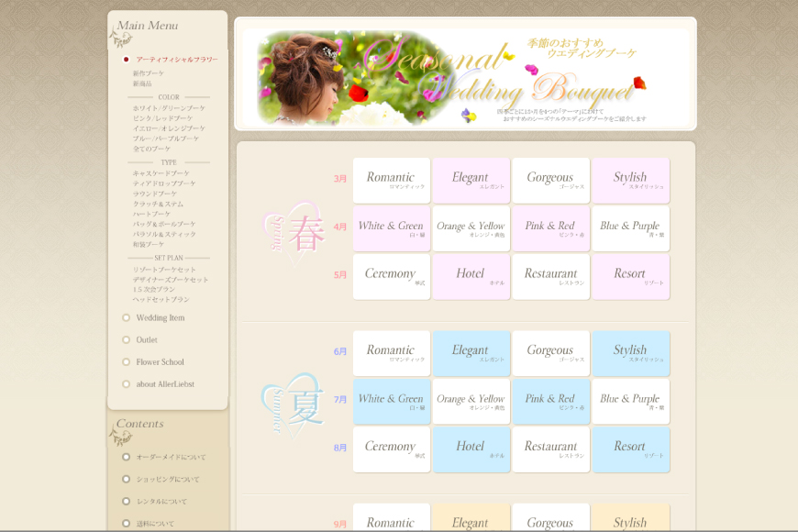The height and width of the screenshot is (532, 798).
Task: View the デザイナーズブーケセット set plan
Action: tap(171, 280)
